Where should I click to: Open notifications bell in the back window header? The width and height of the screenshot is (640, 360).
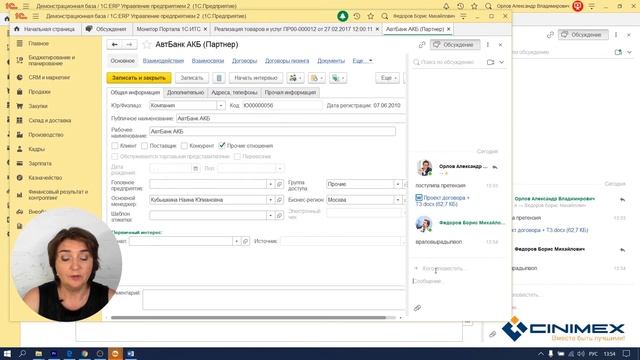coord(446,6)
